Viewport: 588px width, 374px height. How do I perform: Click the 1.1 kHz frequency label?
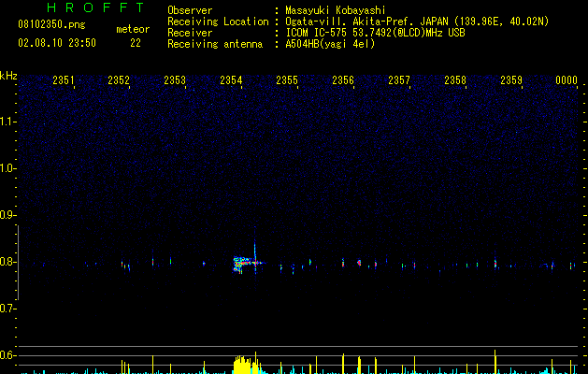(7, 122)
